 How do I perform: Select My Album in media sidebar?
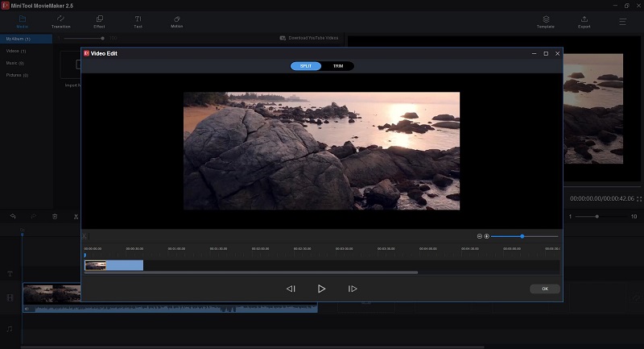27,39
